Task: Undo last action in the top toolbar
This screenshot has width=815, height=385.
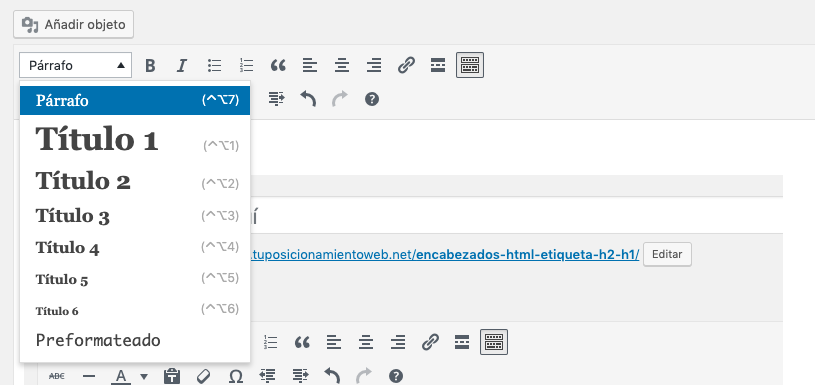Action: pos(308,99)
